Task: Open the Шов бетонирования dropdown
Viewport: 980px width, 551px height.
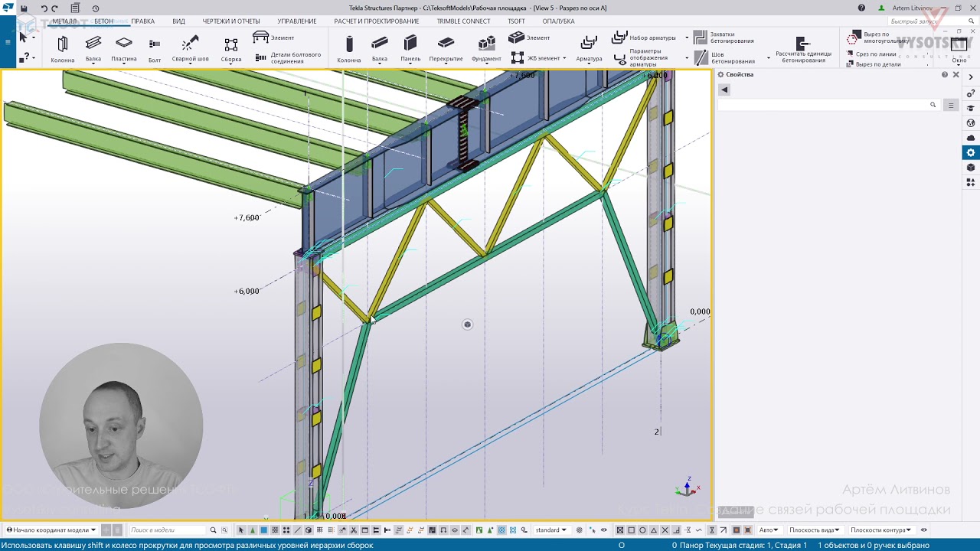Action: [768, 57]
